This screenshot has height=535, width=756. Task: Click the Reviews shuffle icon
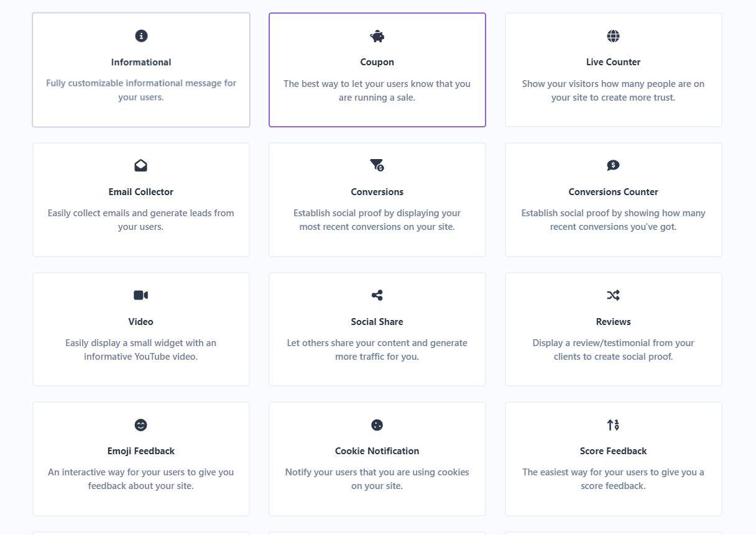[x=613, y=295]
